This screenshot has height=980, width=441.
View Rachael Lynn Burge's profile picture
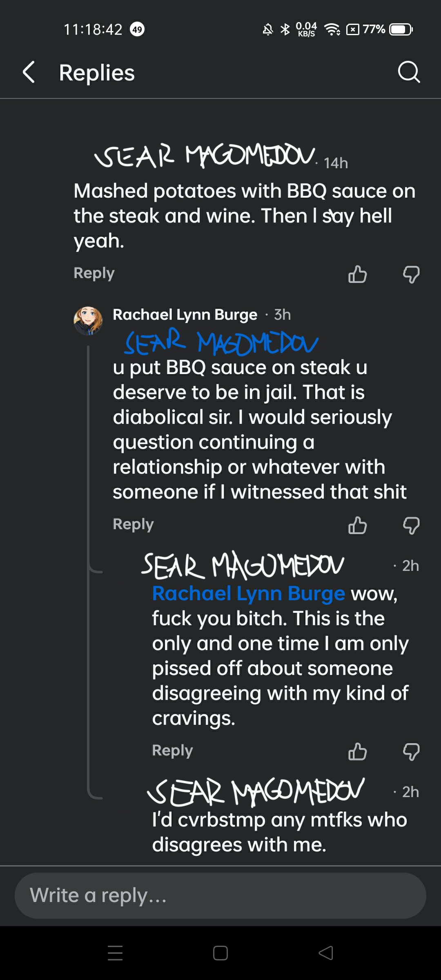pos(88,321)
